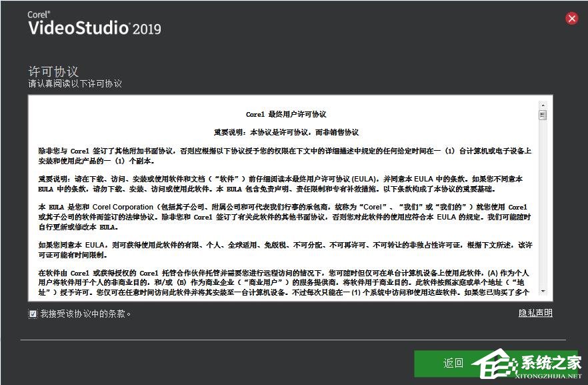Click the license scrollbar down arrow
This screenshot has width=588, height=385.
542,292
